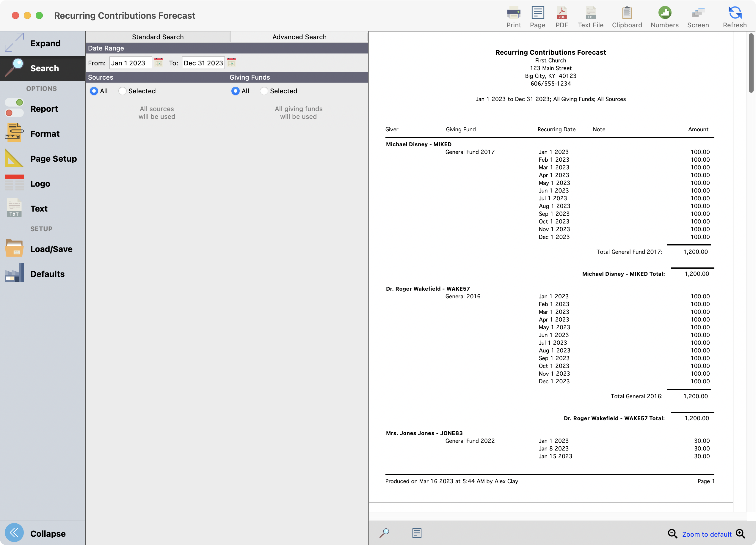The image size is (756, 545).
Task: Enable All for Giving Funds
Action: [236, 91]
